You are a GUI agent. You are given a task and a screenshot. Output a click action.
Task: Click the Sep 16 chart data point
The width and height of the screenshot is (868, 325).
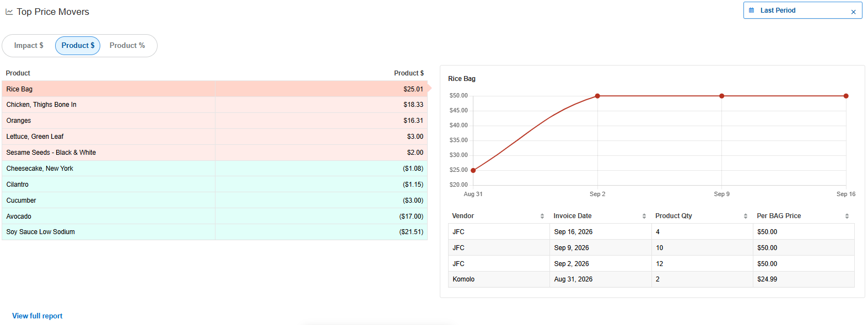click(846, 96)
